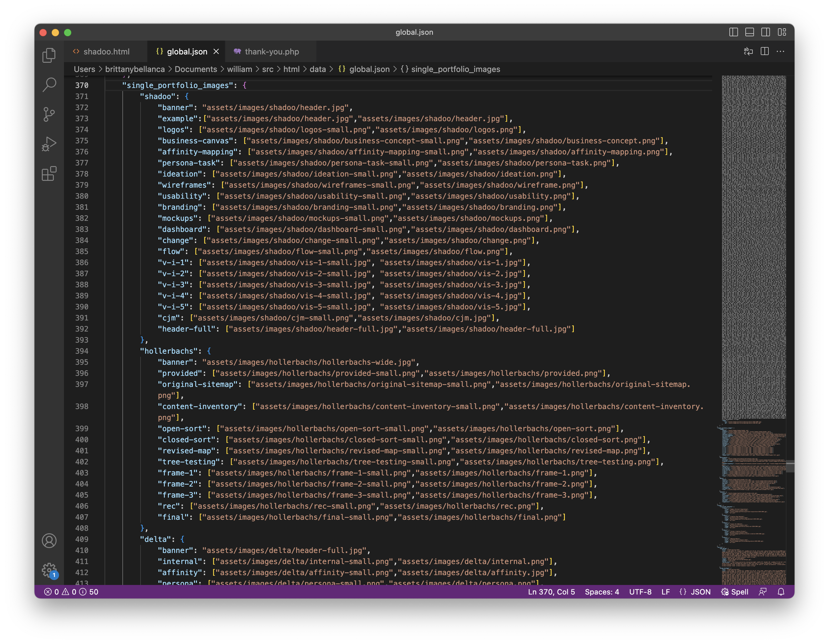Click the "logos" key on line 374
This screenshot has height=644, width=829.
[173, 129]
